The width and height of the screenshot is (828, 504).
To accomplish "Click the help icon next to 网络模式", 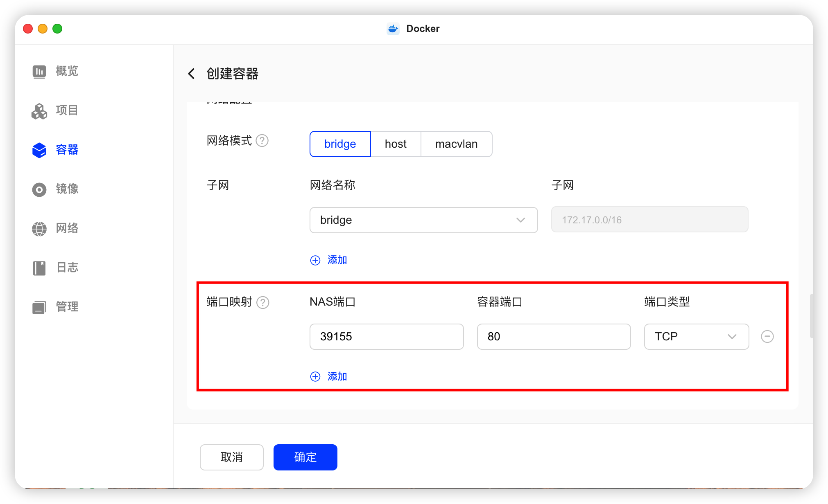I will point(262,141).
